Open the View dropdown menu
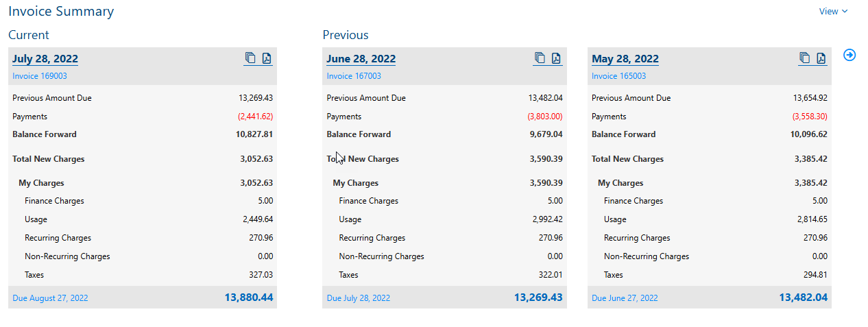This screenshot has height=327, width=868. pyautogui.click(x=833, y=11)
